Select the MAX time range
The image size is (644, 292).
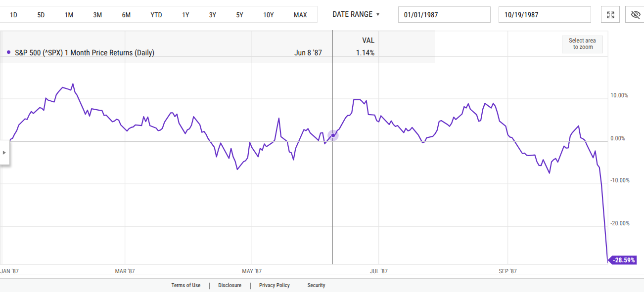pos(300,15)
